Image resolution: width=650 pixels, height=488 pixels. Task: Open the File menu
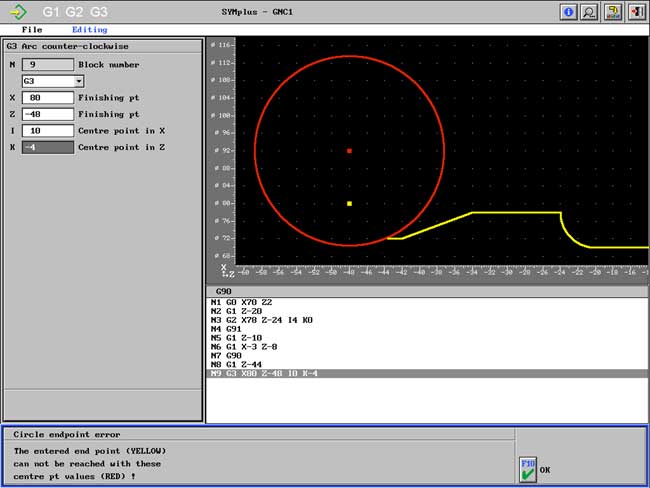click(x=32, y=30)
